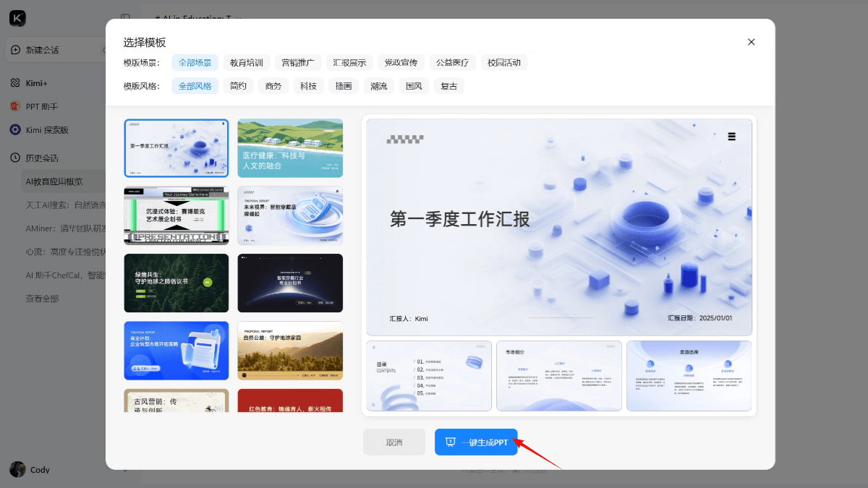868x488 pixels.
Task: Click the Cody user avatar
Action: pos(17,469)
